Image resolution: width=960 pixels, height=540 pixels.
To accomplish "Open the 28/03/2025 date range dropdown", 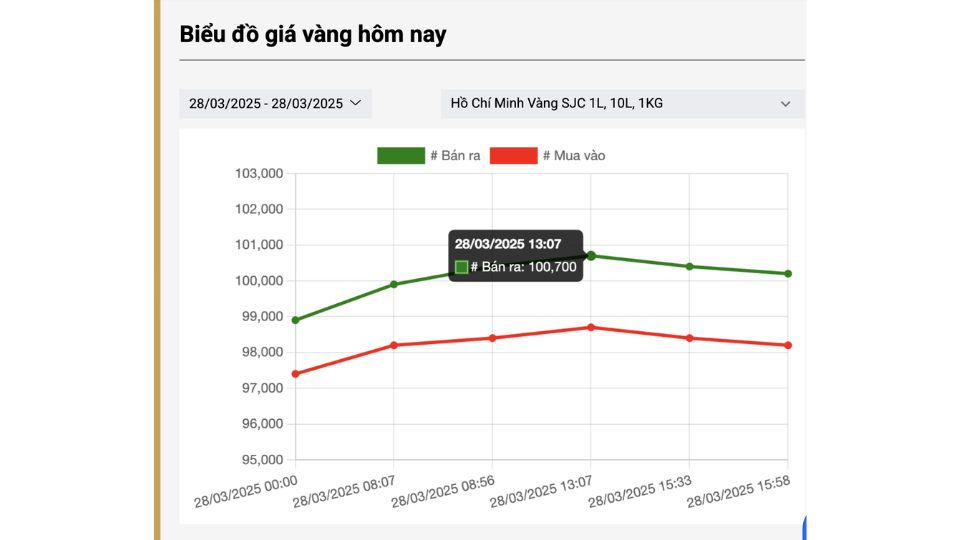I will [275, 104].
